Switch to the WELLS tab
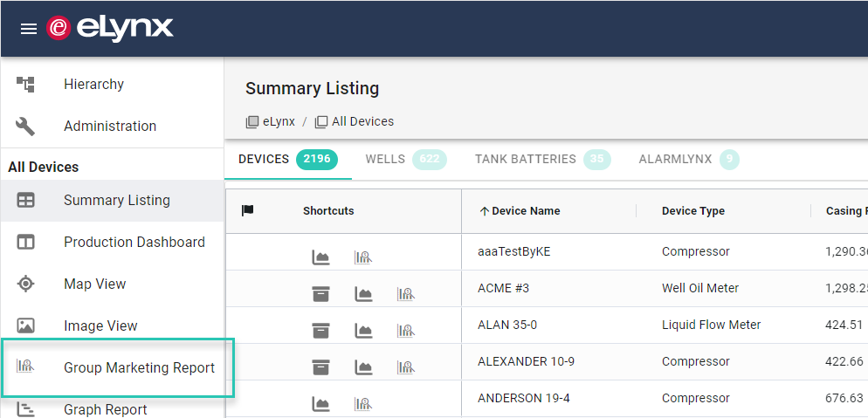 coord(406,160)
